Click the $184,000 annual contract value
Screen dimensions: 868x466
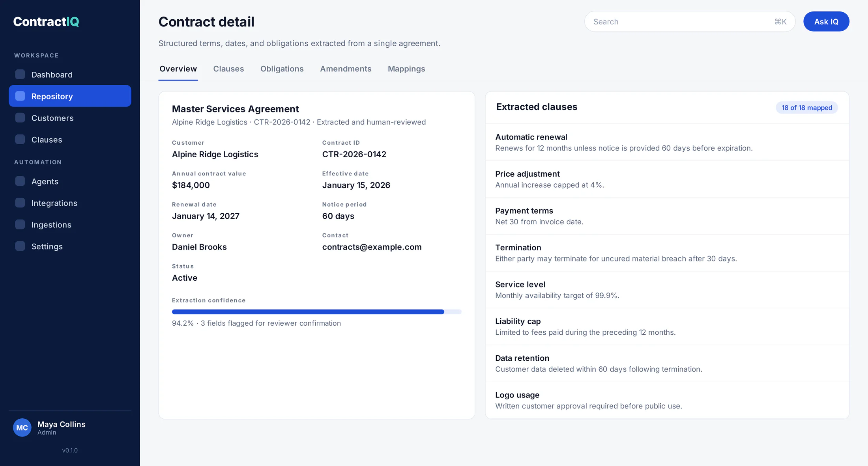(x=191, y=185)
